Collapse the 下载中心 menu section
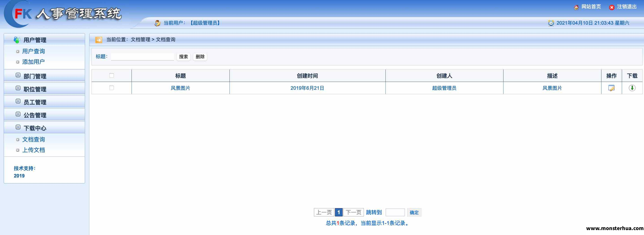The image size is (644, 235). (x=44, y=128)
